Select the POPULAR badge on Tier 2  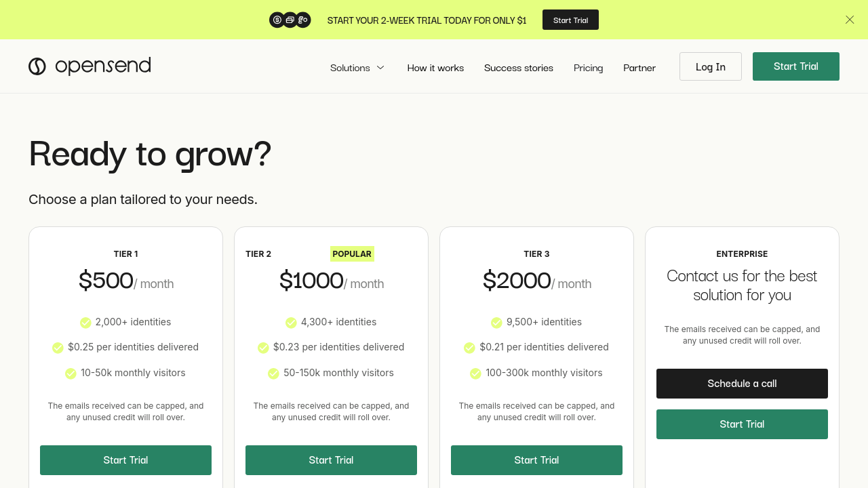pyautogui.click(x=352, y=254)
